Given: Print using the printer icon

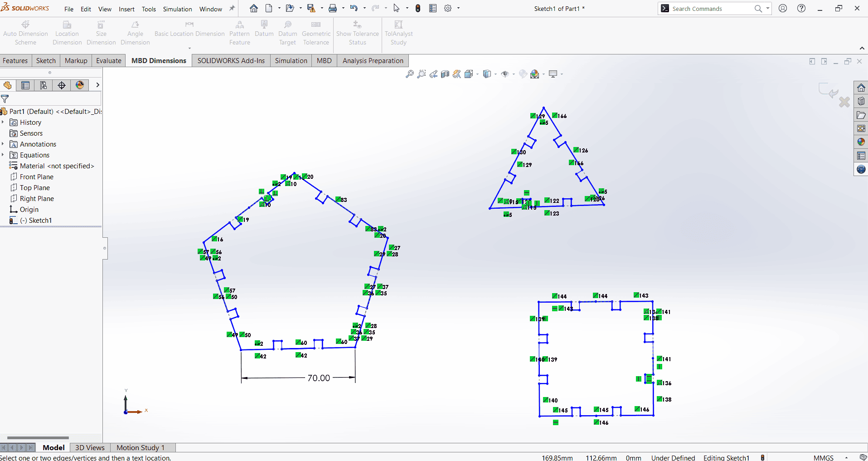Looking at the screenshot, I should 333,8.
